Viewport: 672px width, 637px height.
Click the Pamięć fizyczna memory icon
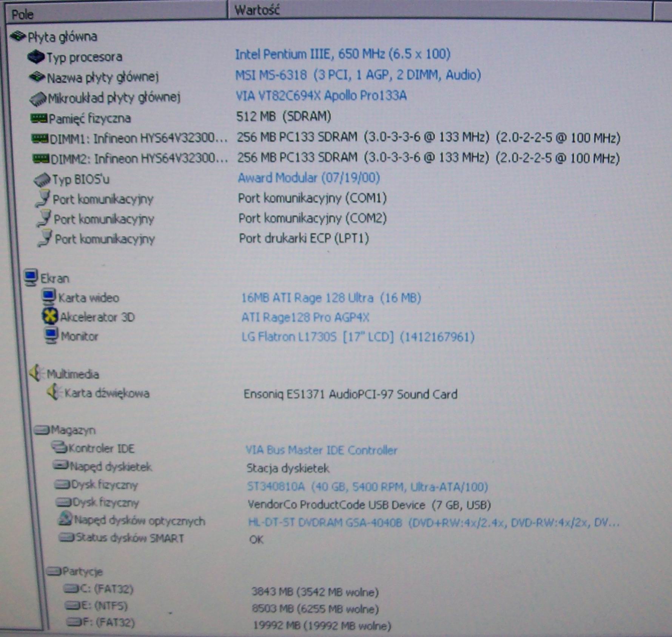[39, 118]
